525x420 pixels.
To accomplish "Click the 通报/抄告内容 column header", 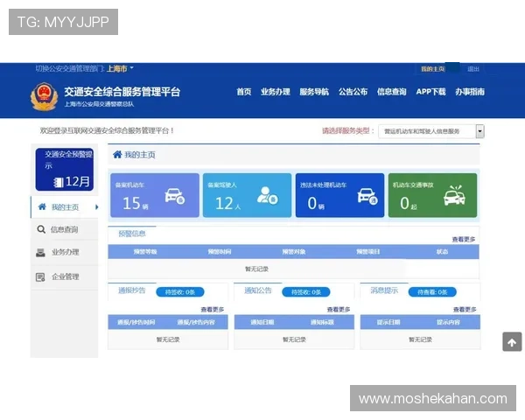I will point(196,322).
